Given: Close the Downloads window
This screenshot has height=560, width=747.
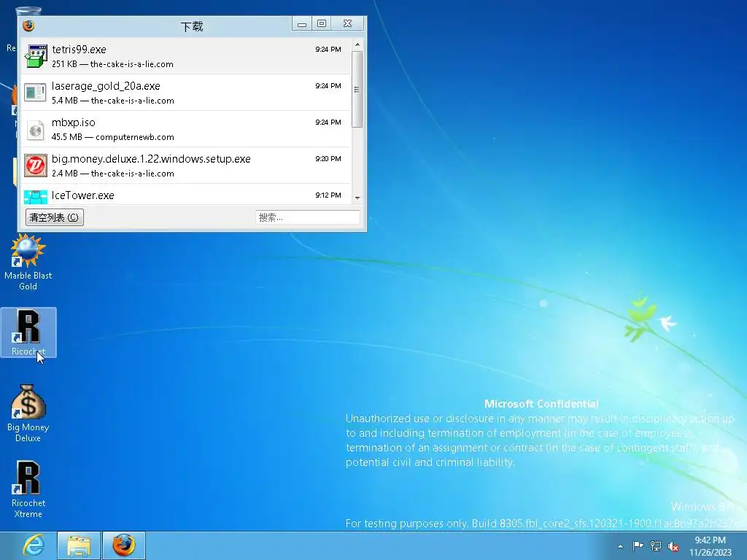Looking at the screenshot, I should click(x=347, y=23).
